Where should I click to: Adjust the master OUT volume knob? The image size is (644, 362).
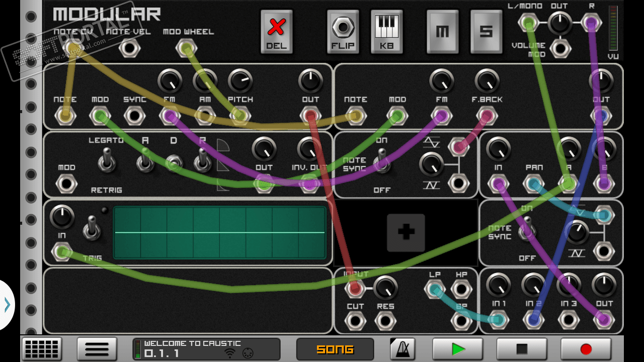tap(559, 22)
